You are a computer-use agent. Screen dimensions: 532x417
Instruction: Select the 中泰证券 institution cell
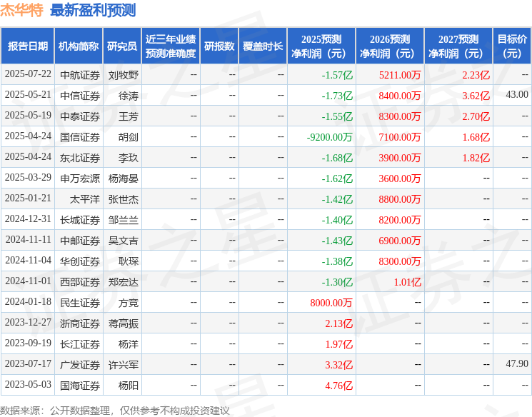[x=80, y=116]
